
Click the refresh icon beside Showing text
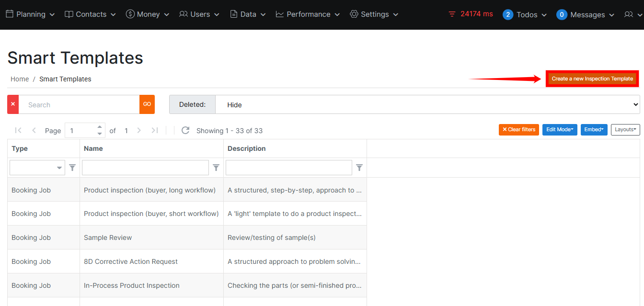185,130
